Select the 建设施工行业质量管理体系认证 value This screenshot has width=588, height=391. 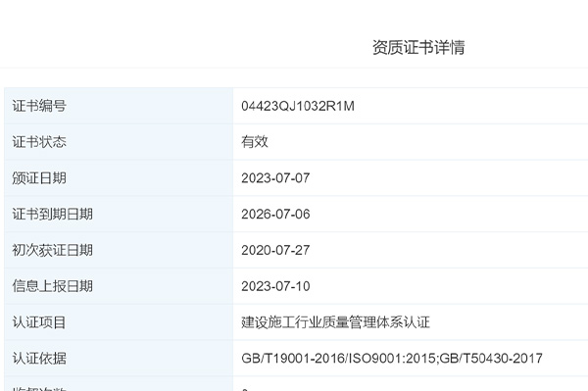(x=335, y=322)
